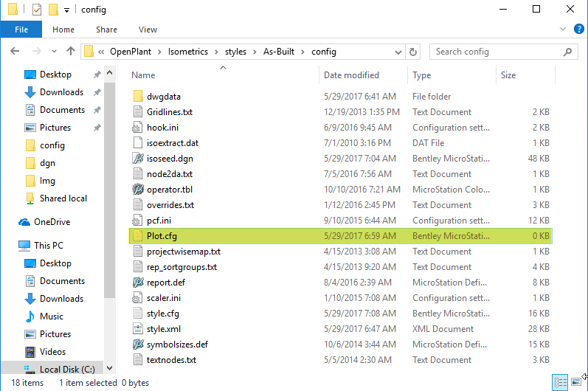Open OneDrive in navigation pane
Screen dimensions: 588x391
pyautogui.click(x=44, y=222)
